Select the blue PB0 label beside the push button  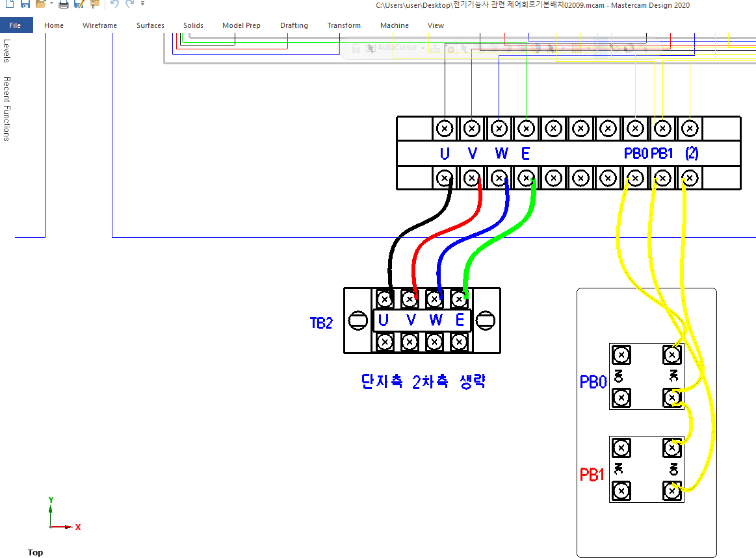[x=593, y=382]
